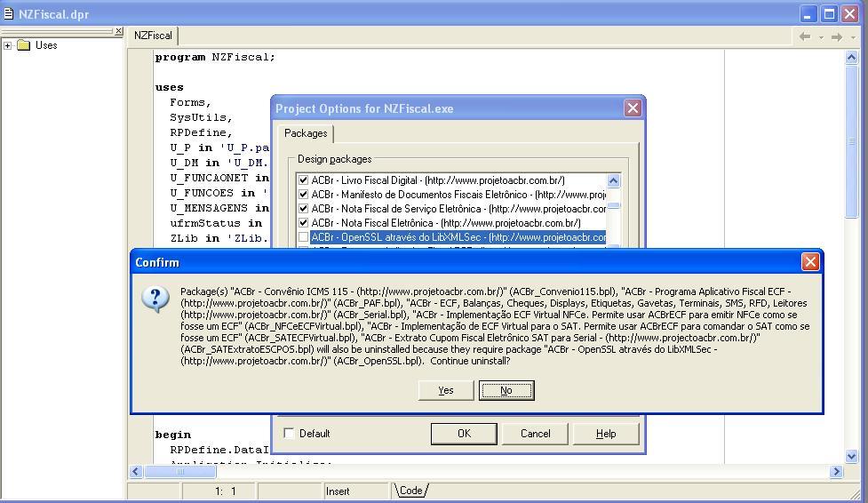Viewport: 868px width, 503px height.
Task: Close the left explorer pane
Action: (x=118, y=32)
